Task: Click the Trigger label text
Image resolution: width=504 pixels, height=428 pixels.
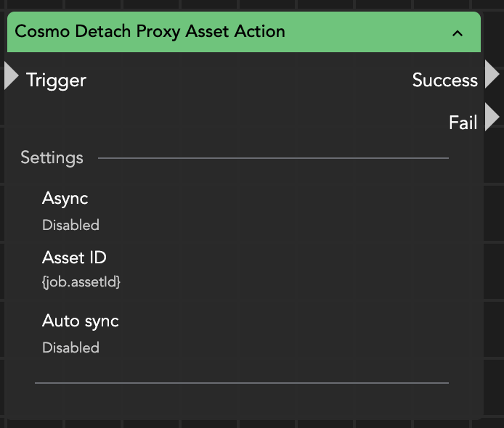Action: click(x=56, y=80)
